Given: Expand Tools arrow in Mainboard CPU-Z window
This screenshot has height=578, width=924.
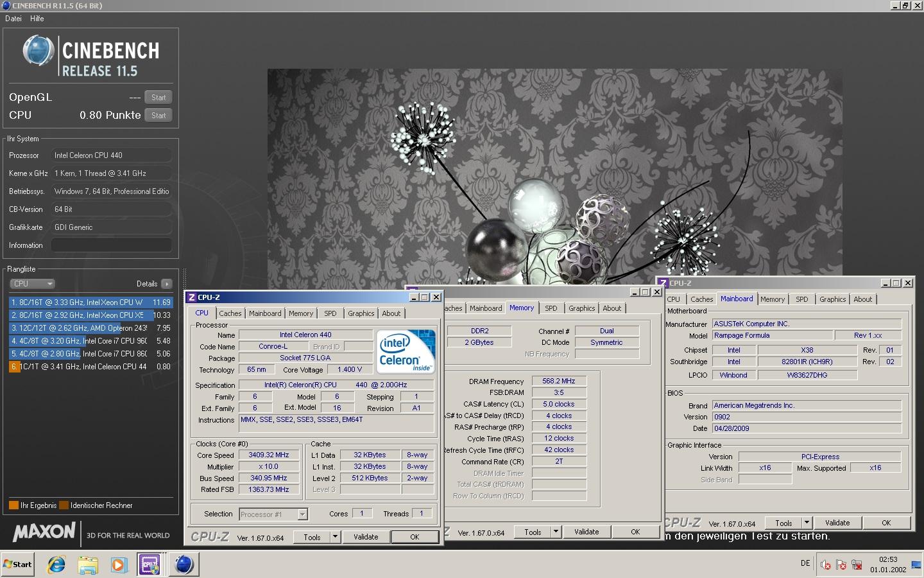Looking at the screenshot, I should (x=807, y=523).
